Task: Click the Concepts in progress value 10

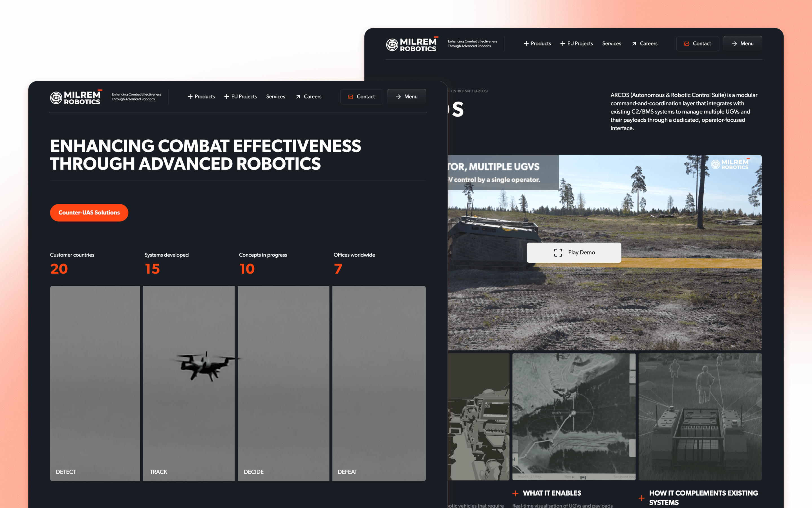Action: pos(247,269)
